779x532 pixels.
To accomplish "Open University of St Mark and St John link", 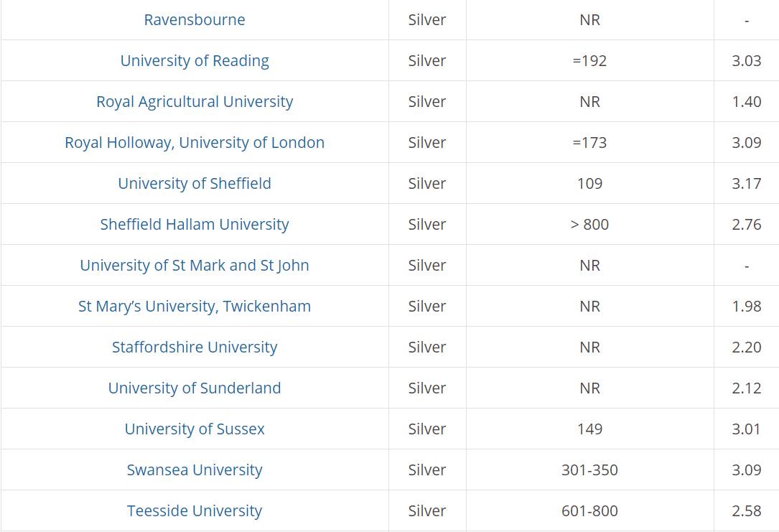I will [195, 265].
